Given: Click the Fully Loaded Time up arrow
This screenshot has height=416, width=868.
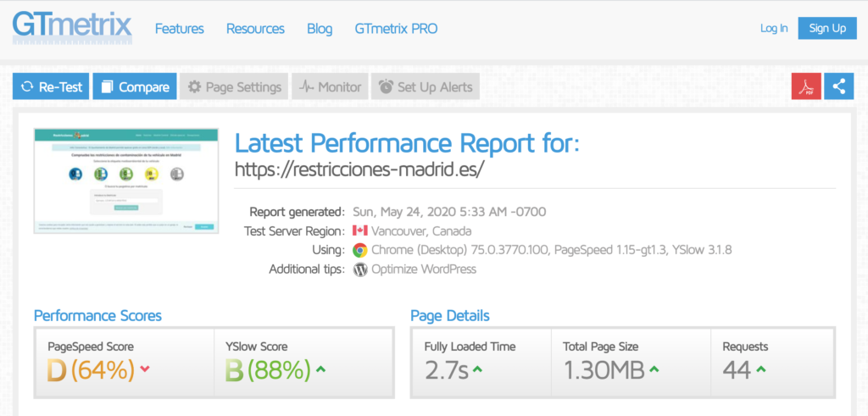Looking at the screenshot, I should click(477, 369).
